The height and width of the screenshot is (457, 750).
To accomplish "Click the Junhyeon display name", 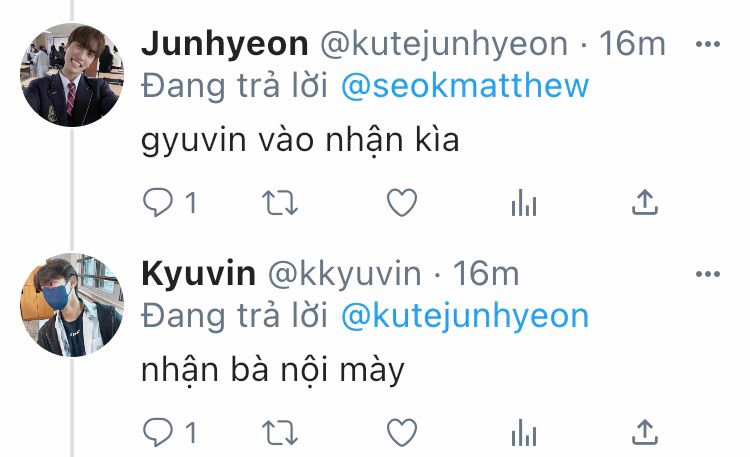I will 225,44.
